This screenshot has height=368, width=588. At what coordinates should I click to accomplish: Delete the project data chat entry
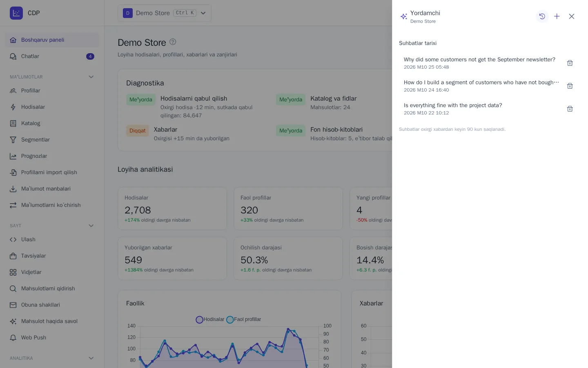[x=570, y=109]
